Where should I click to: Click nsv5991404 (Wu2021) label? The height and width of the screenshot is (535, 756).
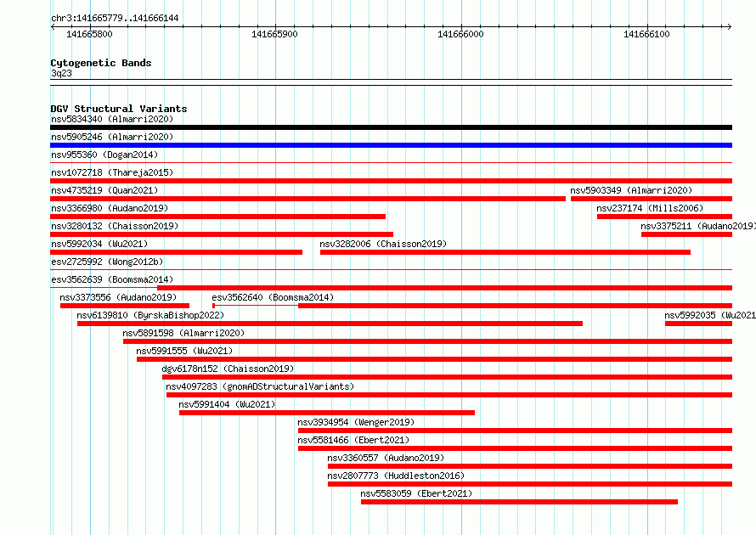tap(227, 404)
